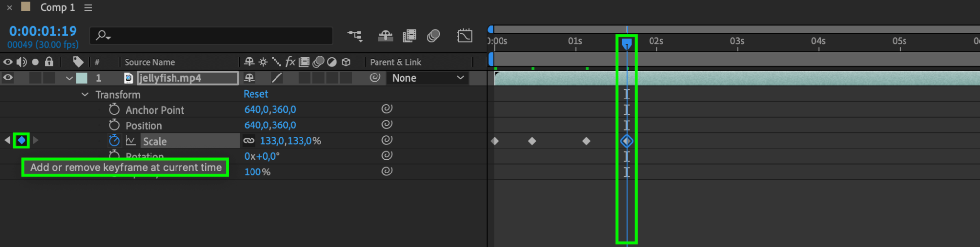Enable the Position stopwatch
Screen dimensions: 980x247
[x=114, y=125]
